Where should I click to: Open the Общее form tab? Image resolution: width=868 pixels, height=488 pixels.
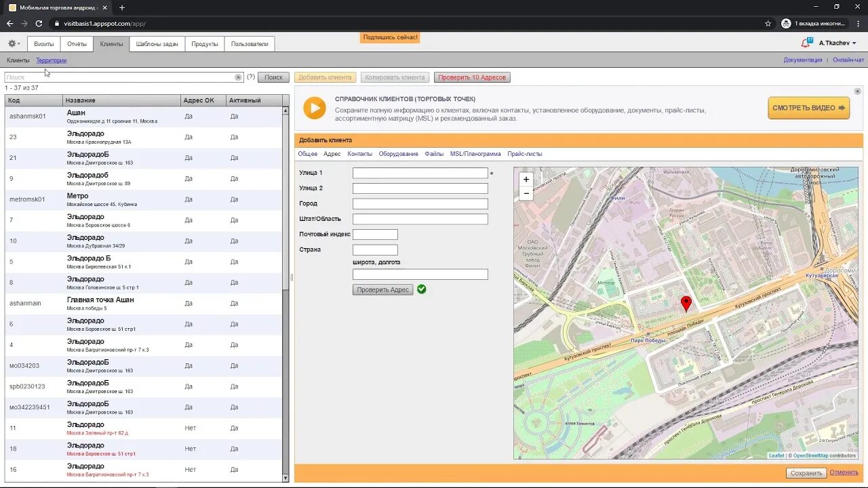307,154
